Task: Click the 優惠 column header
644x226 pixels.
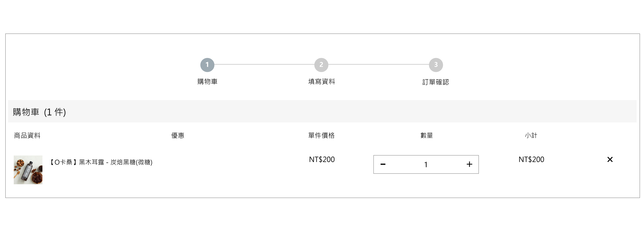Action: point(178,136)
